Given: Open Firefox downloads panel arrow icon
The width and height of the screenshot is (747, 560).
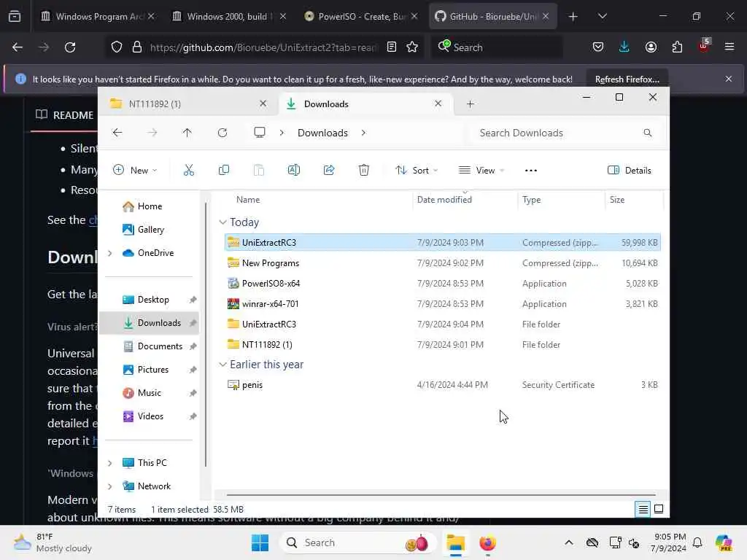Looking at the screenshot, I should 624,47.
